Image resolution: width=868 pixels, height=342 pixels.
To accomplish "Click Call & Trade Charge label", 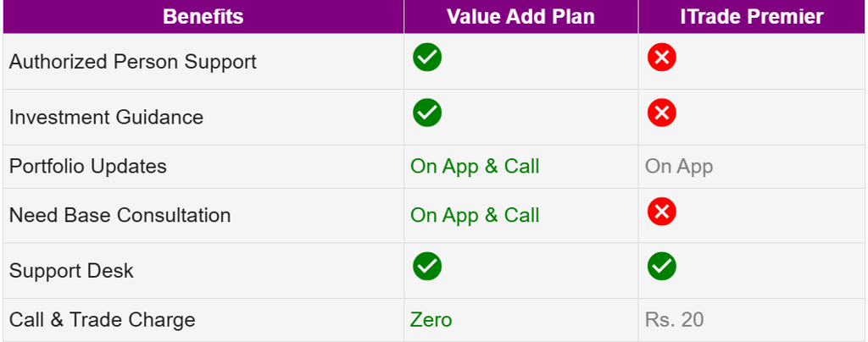I will (102, 320).
